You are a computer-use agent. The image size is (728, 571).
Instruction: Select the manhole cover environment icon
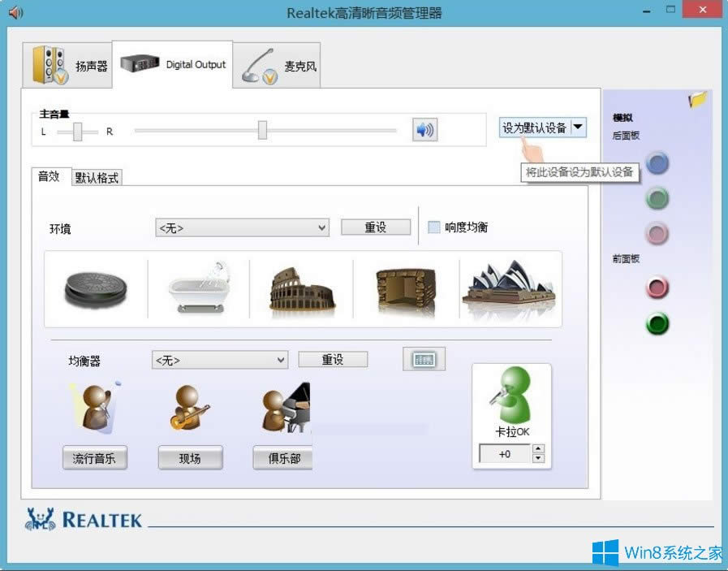click(x=96, y=289)
